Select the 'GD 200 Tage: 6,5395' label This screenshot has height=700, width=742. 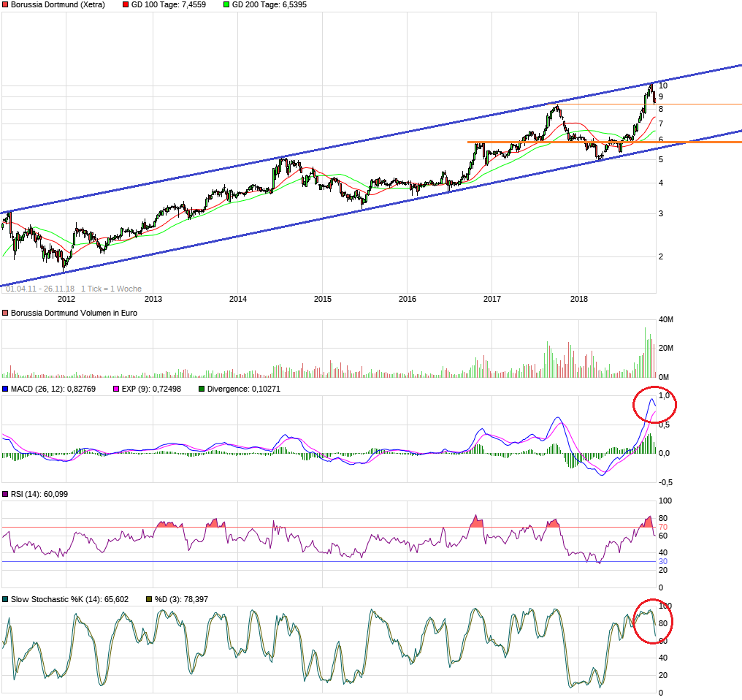(x=269, y=4)
